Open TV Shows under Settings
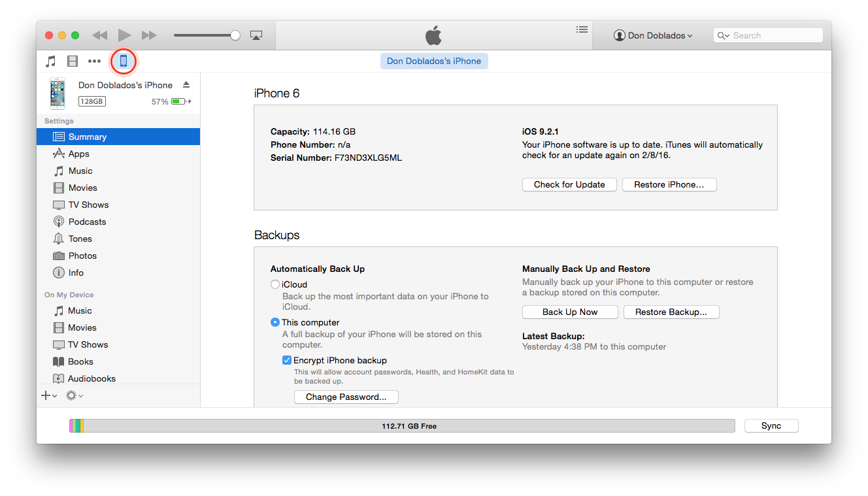 tap(118, 205)
